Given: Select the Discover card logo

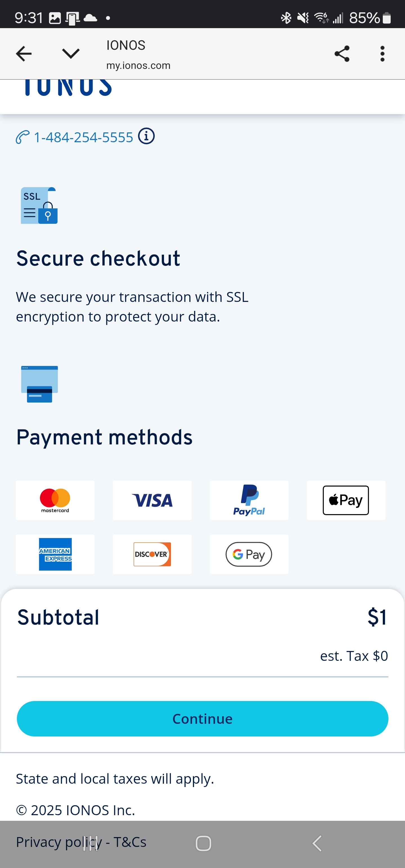Looking at the screenshot, I should pyautogui.click(x=152, y=554).
